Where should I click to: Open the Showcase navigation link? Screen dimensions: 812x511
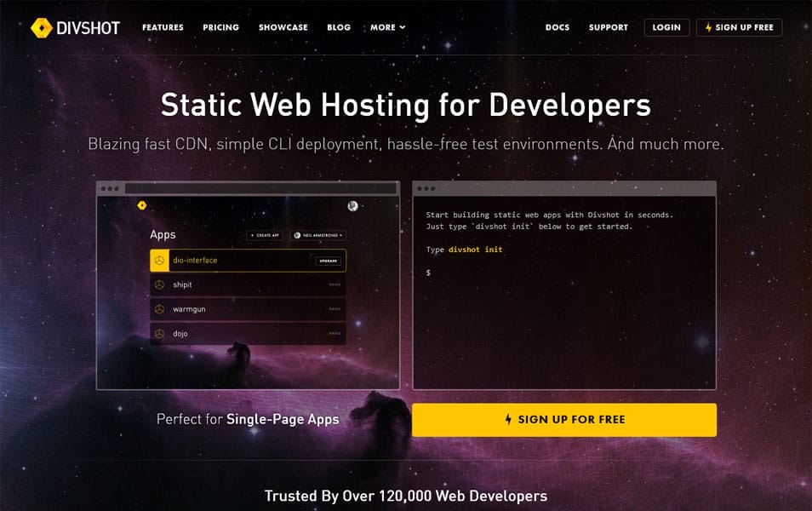coord(283,27)
